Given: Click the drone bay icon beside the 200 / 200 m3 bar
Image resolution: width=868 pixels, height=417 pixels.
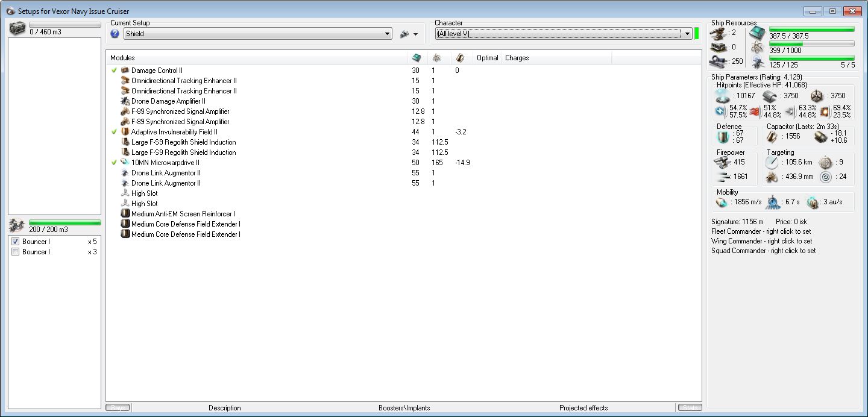Looking at the screenshot, I should [x=17, y=226].
